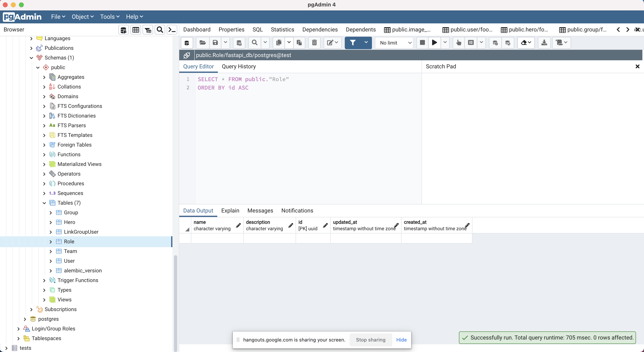This screenshot has height=352, width=644.
Task: Switch to the Query History tab
Action: pos(238,66)
